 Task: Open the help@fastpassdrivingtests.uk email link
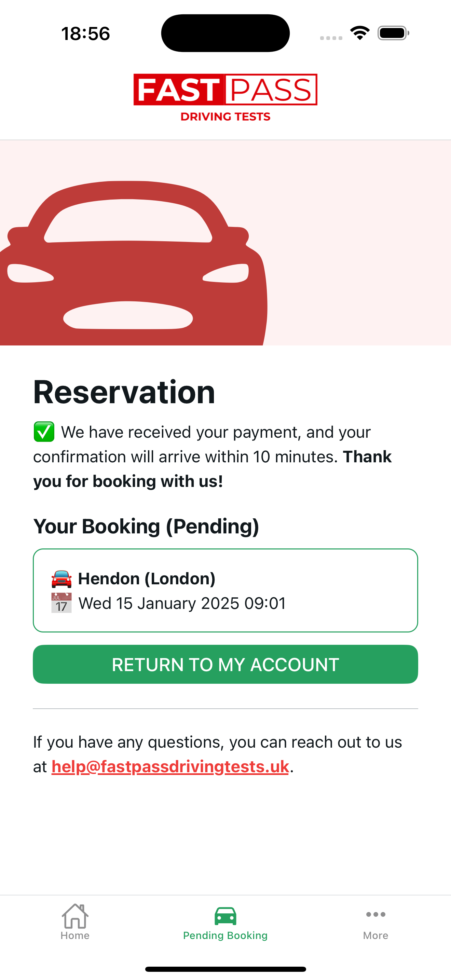[x=170, y=766]
